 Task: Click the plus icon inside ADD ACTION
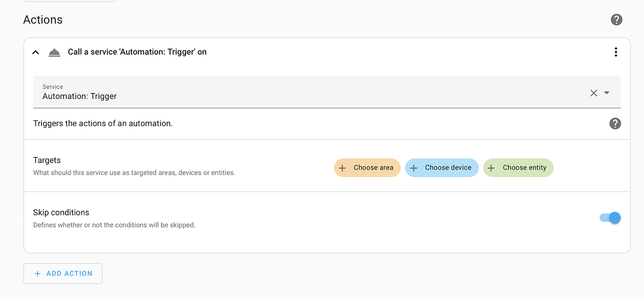[38, 274]
